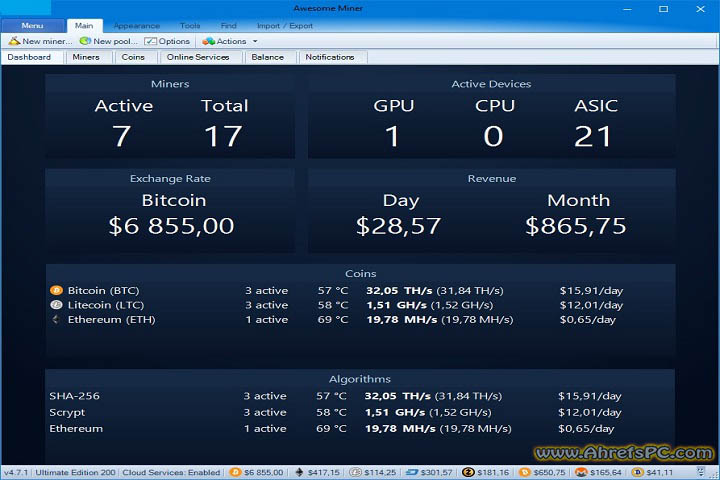720x480 pixels.
Task: Expand the Actions dropdown arrow
Action: [x=255, y=41]
